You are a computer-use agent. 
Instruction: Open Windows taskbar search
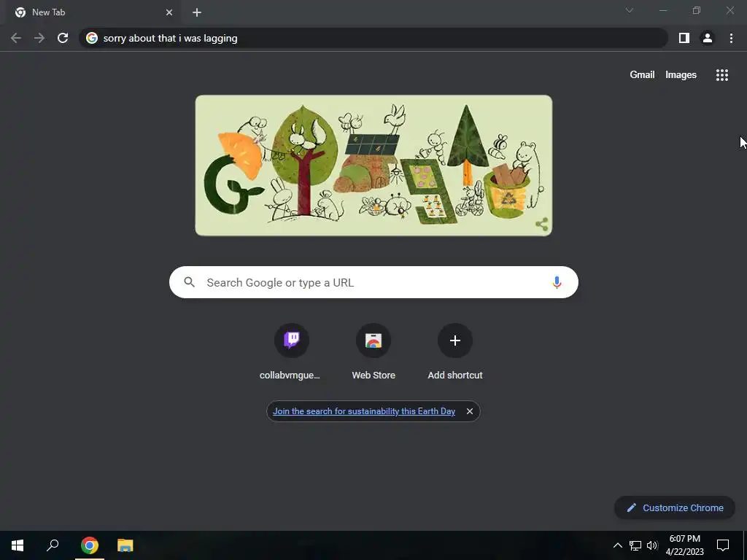(53, 545)
